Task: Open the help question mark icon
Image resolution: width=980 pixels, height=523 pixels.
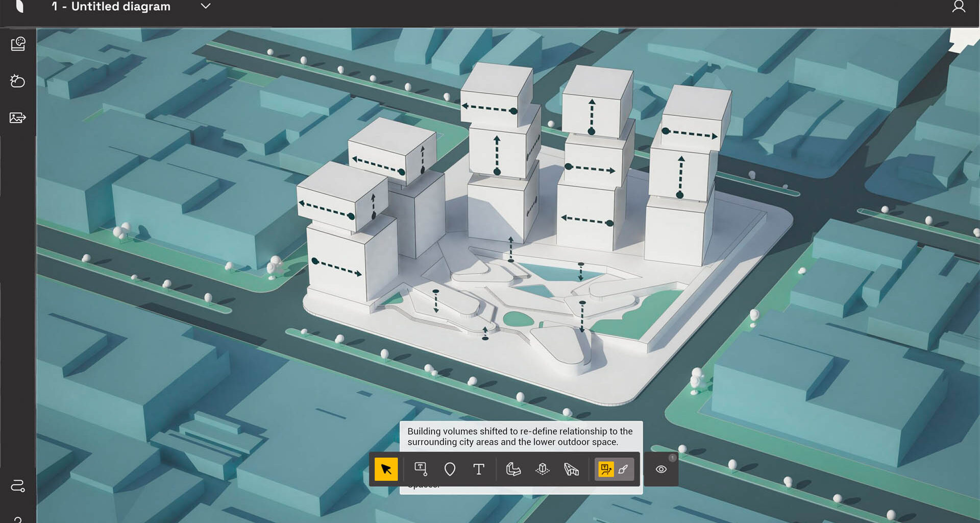Action: 18,519
